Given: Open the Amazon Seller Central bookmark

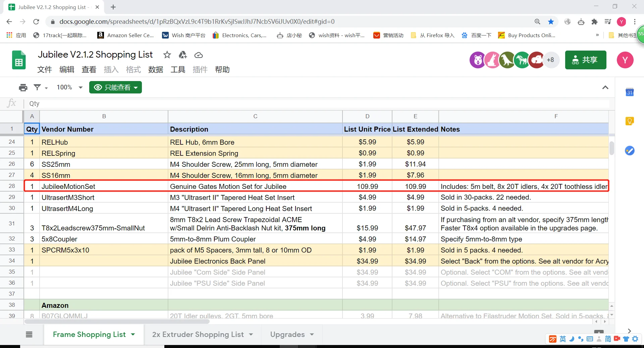Looking at the screenshot, I should (x=125, y=35).
